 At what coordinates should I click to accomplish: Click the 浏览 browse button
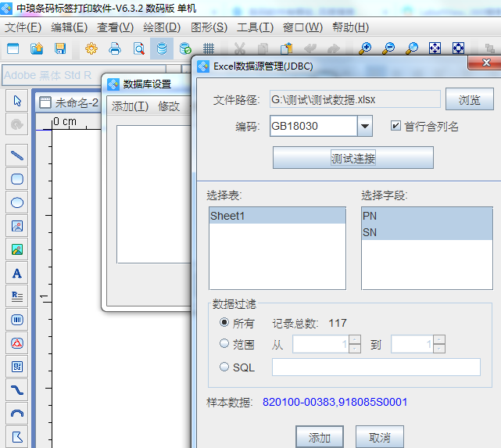click(469, 100)
